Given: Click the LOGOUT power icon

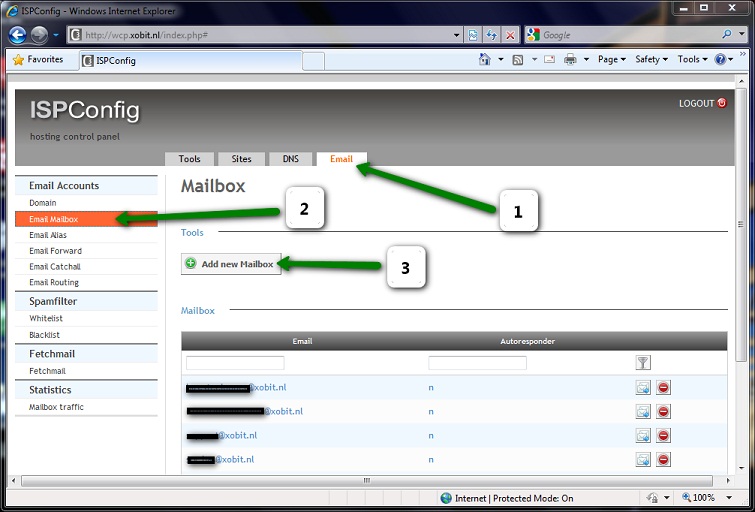Looking at the screenshot, I should click(722, 103).
